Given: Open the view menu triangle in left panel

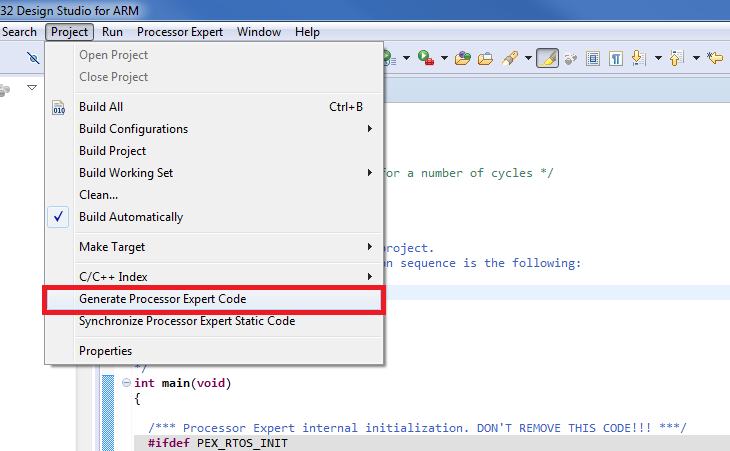Looking at the screenshot, I should click(x=31, y=88).
